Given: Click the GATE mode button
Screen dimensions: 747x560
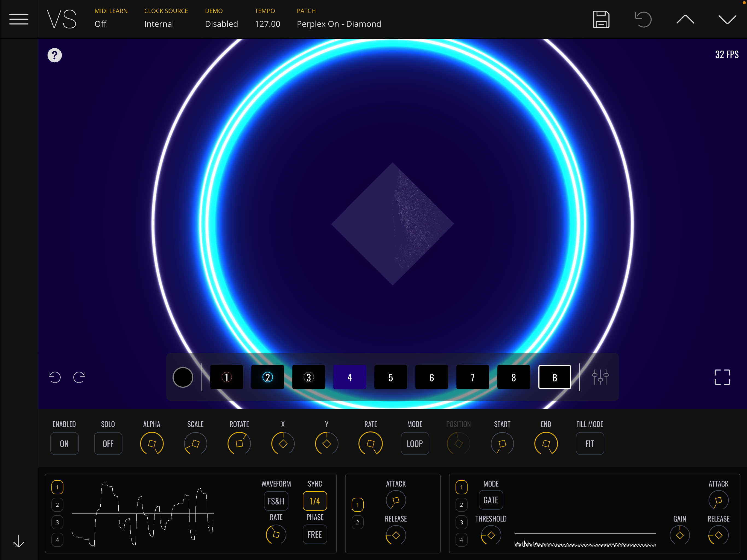Looking at the screenshot, I should [x=491, y=500].
